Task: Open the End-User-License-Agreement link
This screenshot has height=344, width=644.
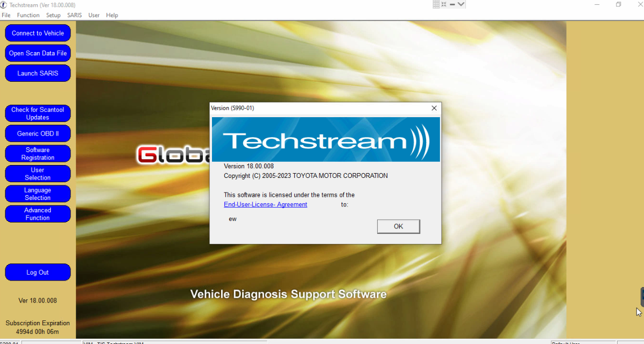Action: [x=265, y=204]
